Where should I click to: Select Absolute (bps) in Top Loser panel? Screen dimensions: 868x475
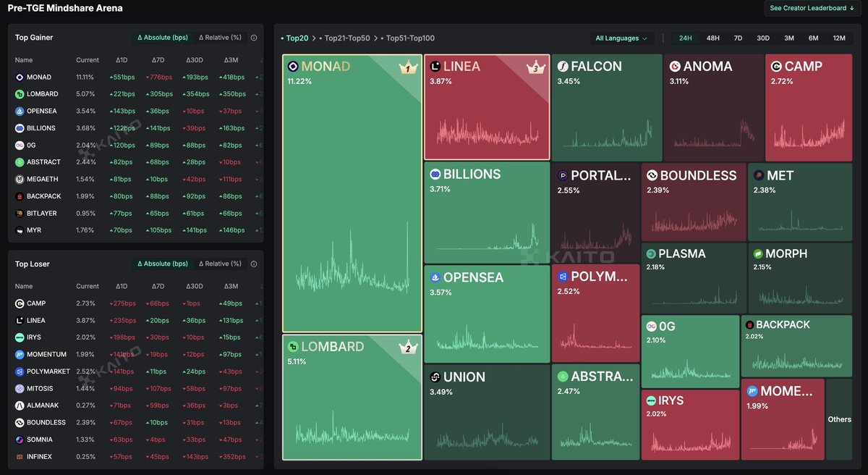point(162,264)
